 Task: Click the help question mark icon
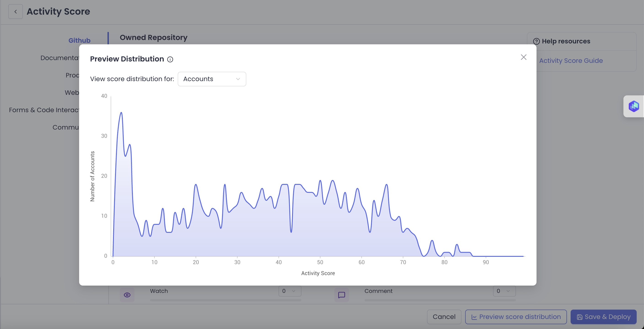point(536,41)
